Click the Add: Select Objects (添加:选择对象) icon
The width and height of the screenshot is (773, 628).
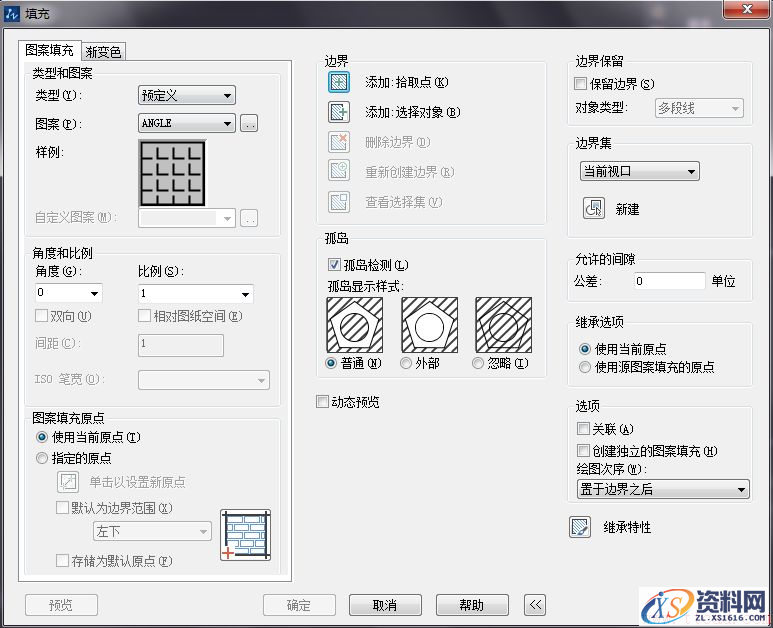point(339,112)
